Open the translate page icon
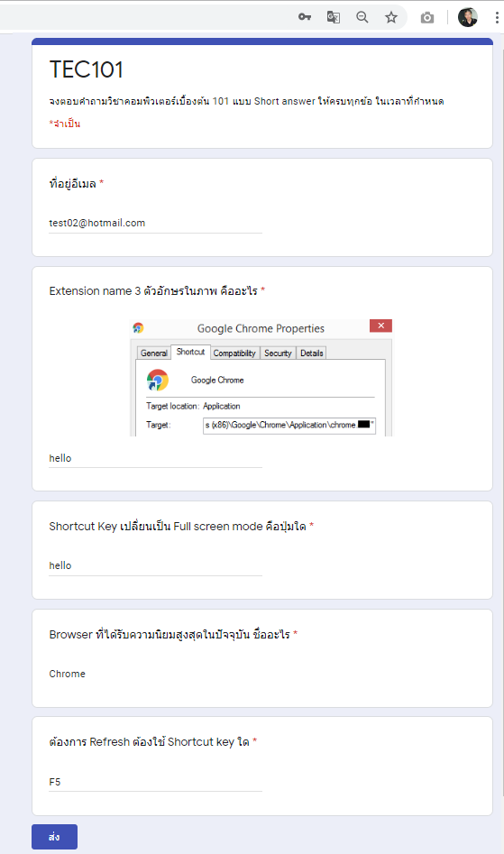Viewport: 504px width, 854px height. [x=333, y=17]
